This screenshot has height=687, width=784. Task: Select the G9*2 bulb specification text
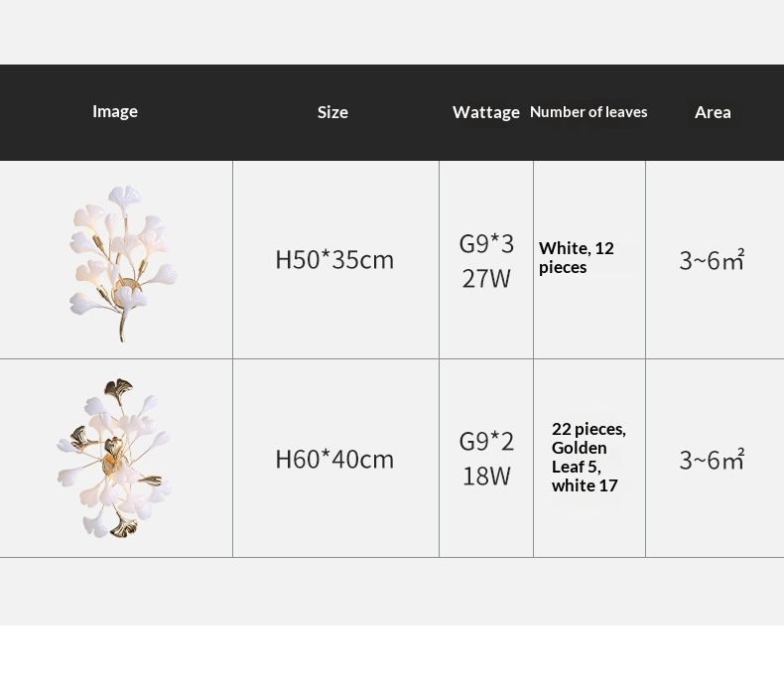(x=486, y=441)
